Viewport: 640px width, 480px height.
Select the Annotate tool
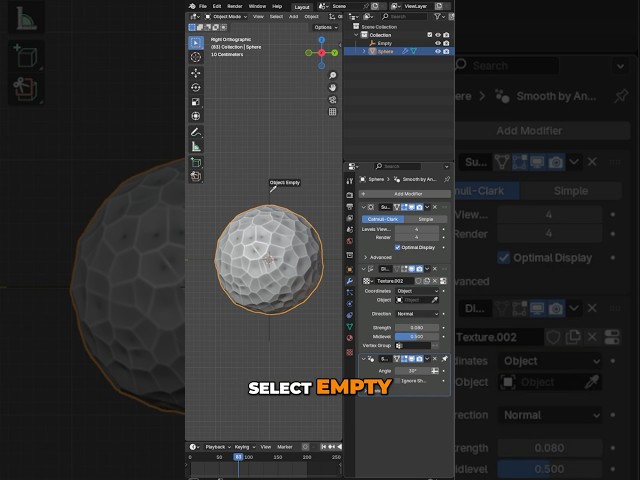pos(196,132)
